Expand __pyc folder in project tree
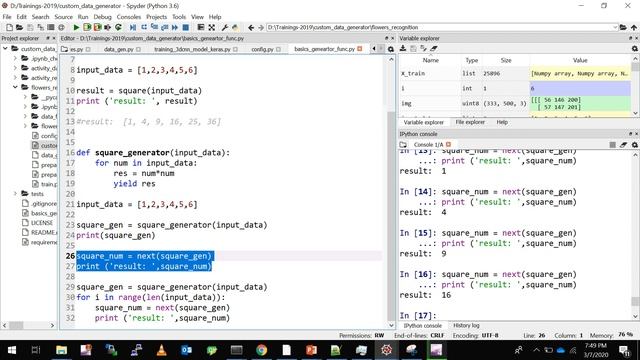Image resolution: width=640 pixels, height=360 pixels. coord(25,97)
